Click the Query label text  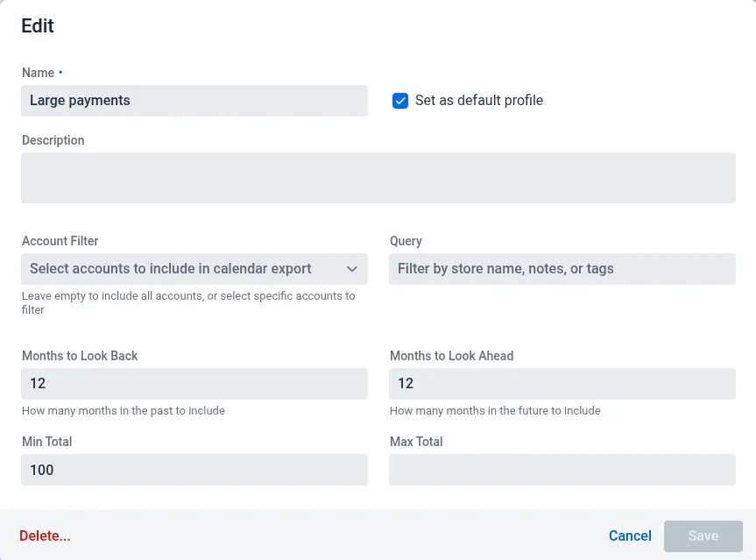pos(406,241)
